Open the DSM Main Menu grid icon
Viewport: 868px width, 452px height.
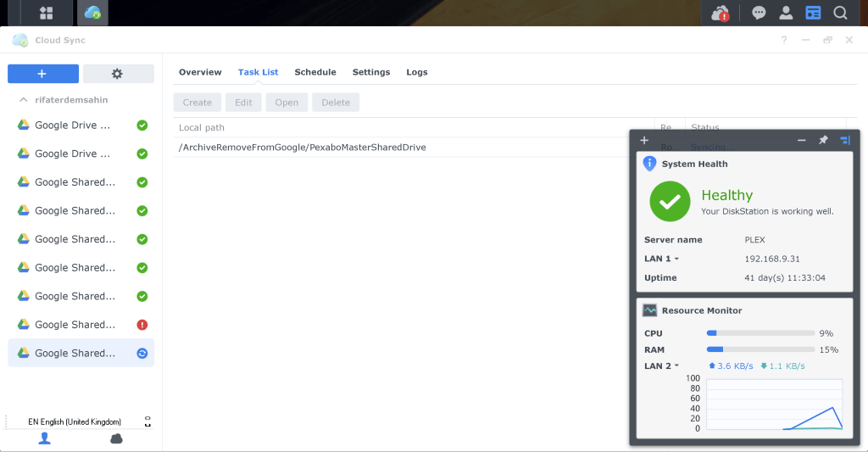47,13
